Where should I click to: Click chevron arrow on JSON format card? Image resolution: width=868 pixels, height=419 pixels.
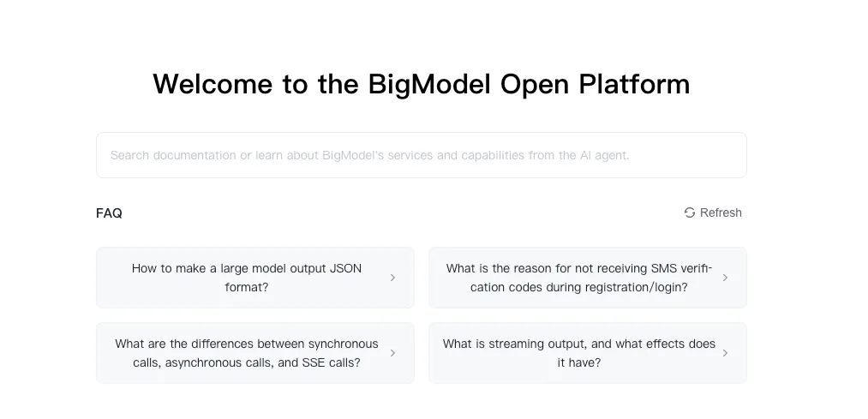(x=392, y=278)
